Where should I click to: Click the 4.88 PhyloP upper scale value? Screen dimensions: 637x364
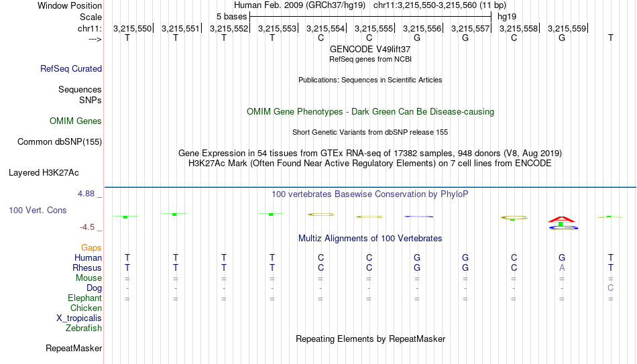tap(86, 194)
